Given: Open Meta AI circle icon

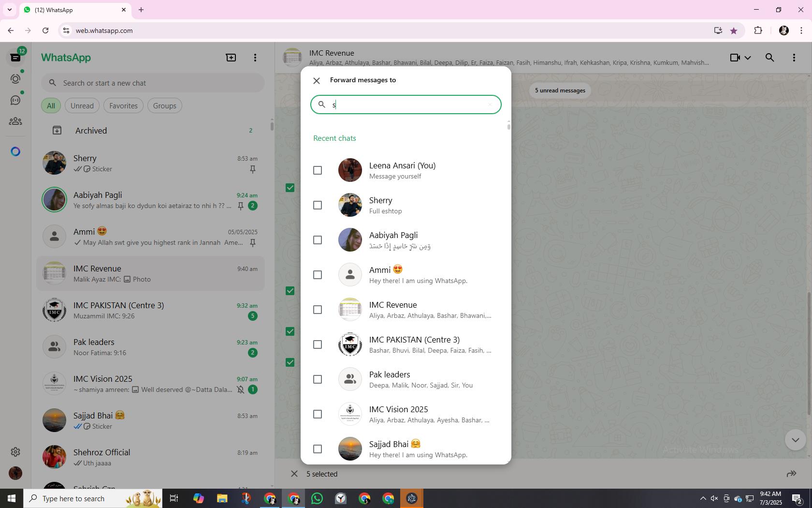Looking at the screenshot, I should [x=15, y=152].
